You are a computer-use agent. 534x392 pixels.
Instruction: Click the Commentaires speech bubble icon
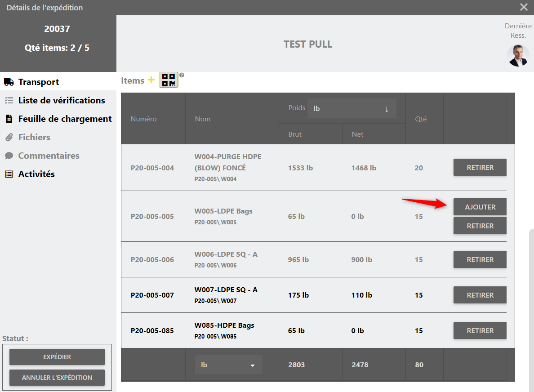(9, 156)
